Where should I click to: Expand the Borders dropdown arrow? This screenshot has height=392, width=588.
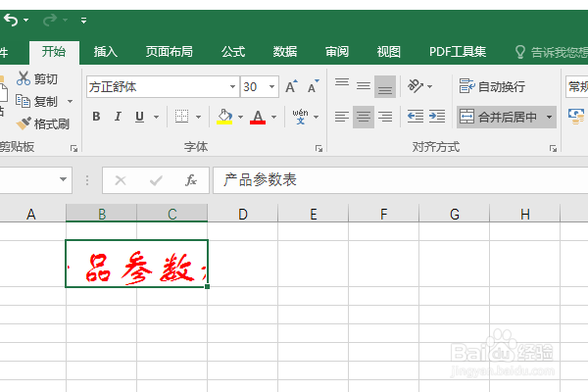pyautogui.click(x=198, y=117)
